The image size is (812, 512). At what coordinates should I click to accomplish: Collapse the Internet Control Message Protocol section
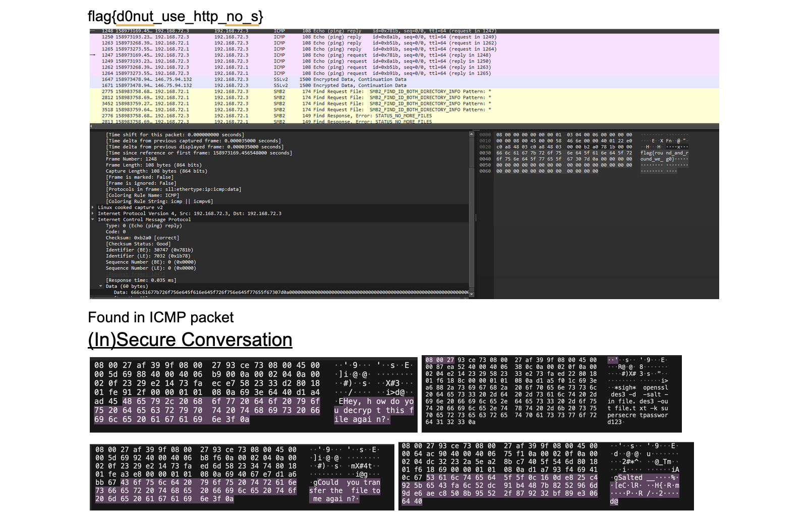tap(93, 219)
